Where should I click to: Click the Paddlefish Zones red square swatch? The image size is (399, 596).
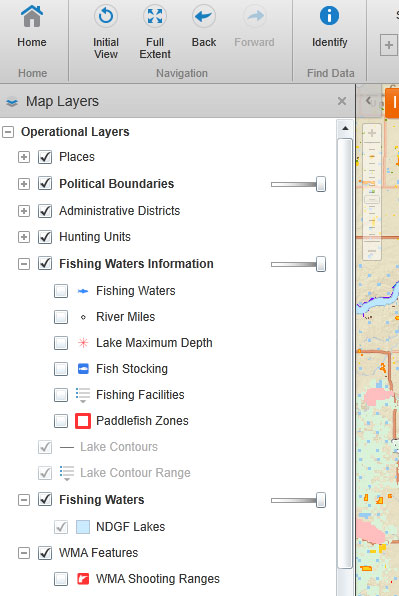83,421
